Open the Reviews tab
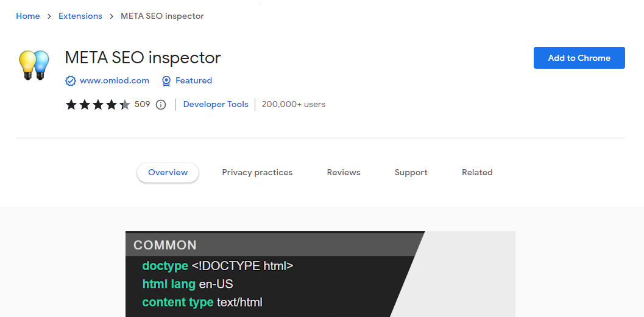This screenshot has width=644, height=317. click(344, 173)
